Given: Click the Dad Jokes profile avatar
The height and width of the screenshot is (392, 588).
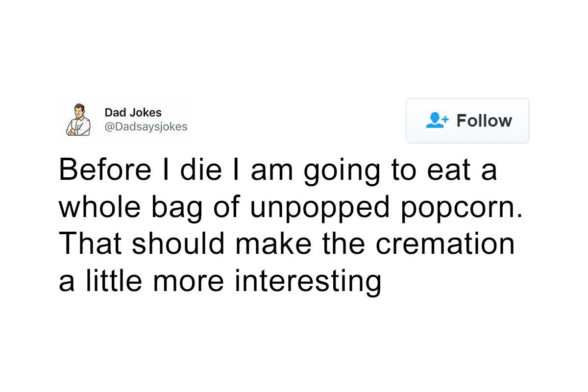Looking at the screenshot, I should 79,120.
